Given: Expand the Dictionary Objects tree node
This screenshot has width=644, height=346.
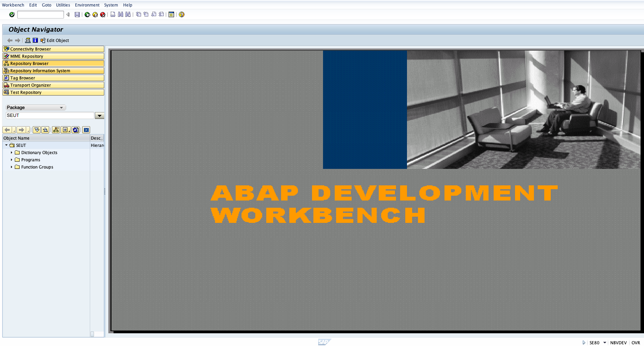Looking at the screenshot, I should click(12, 152).
